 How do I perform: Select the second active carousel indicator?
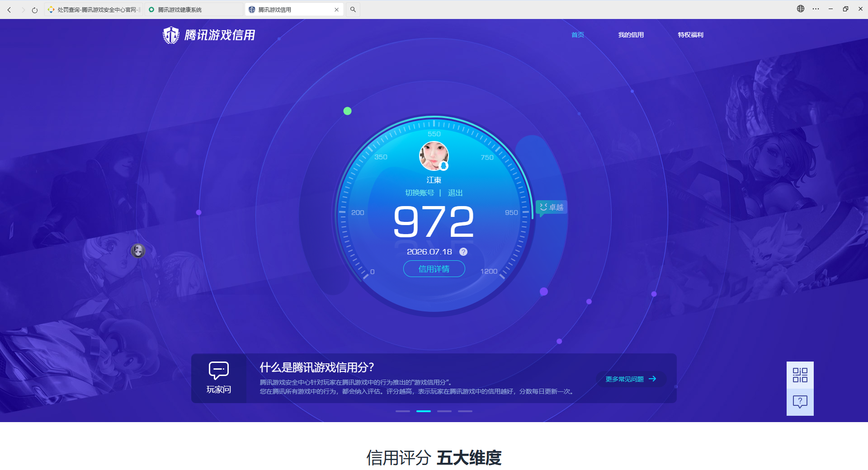(424, 411)
